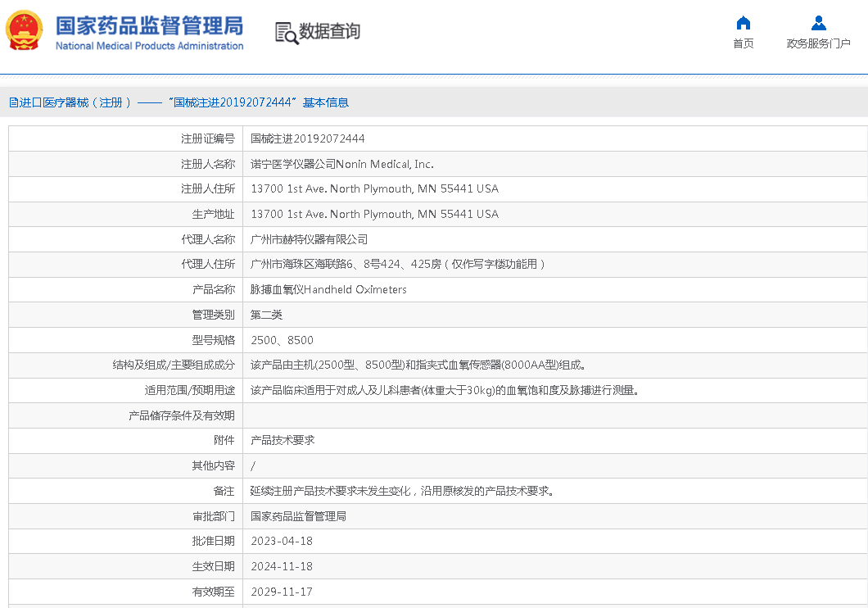Click the 数据查询 heading text
The height and width of the screenshot is (608, 868).
click(329, 32)
